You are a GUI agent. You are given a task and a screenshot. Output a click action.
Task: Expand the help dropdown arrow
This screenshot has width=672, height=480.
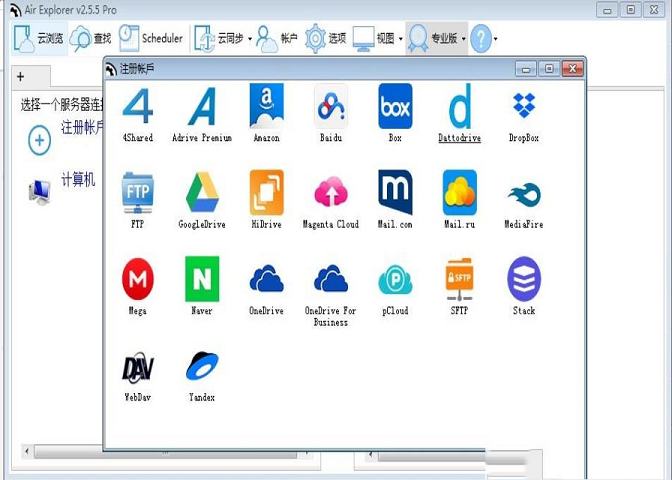tap(495, 39)
